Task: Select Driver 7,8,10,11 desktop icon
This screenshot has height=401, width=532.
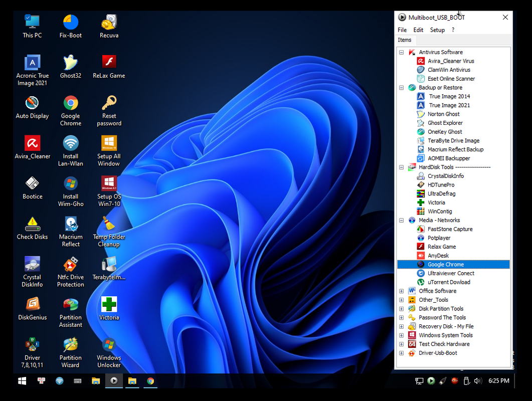Action: 32,353
